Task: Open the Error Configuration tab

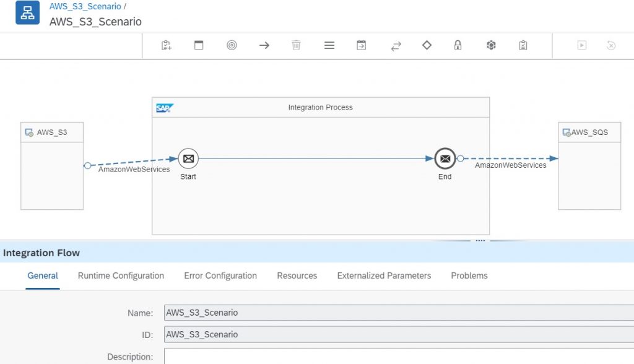Action: (x=220, y=275)
